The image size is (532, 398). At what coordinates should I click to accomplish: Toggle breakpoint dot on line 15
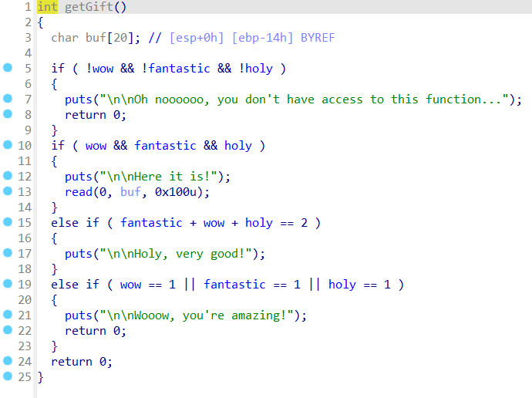click(8, 222)
